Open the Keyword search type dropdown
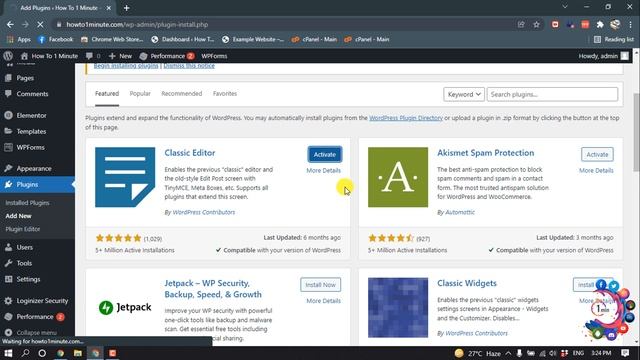Image resolution: width=640 pixels, height=360 pixels. [x=464, y=94]
